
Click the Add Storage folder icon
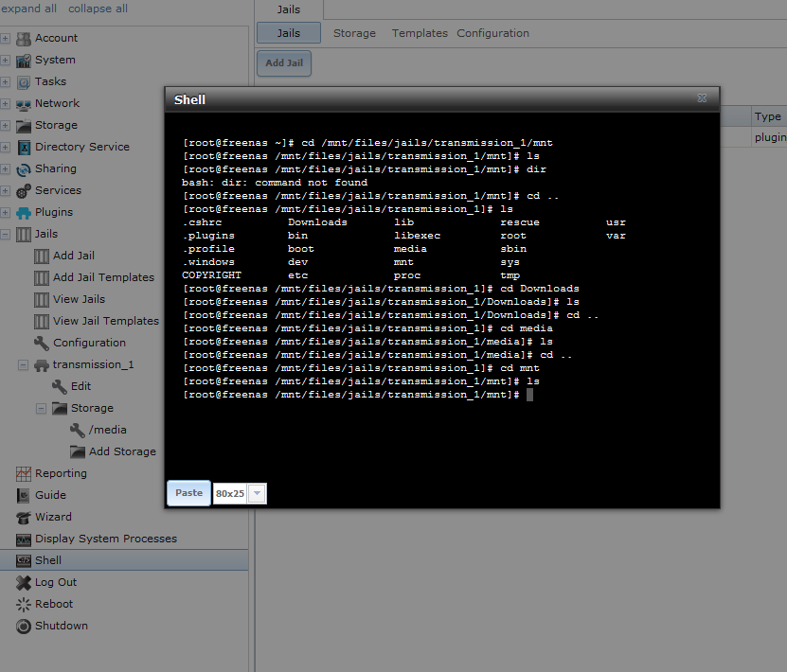tap(78, 451)
